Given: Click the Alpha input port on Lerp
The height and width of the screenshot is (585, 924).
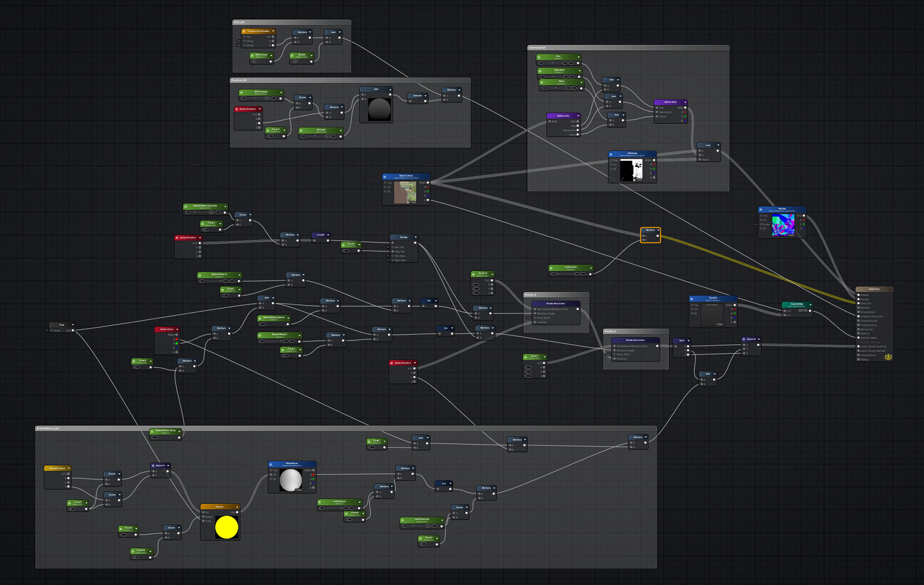Looking at the screenshot, I should coord(700,159).
